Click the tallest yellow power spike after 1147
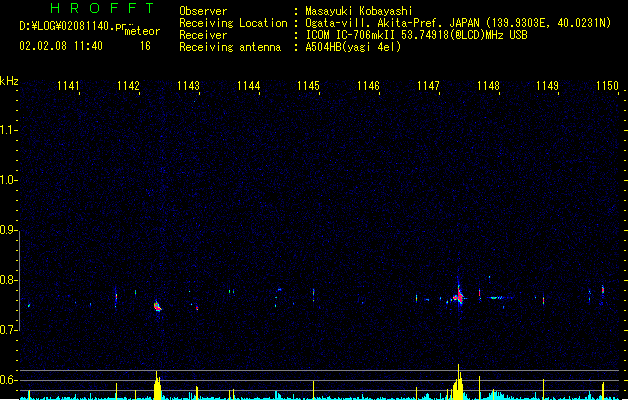Screen dimensions: 629x400 (x=459, y=382)
